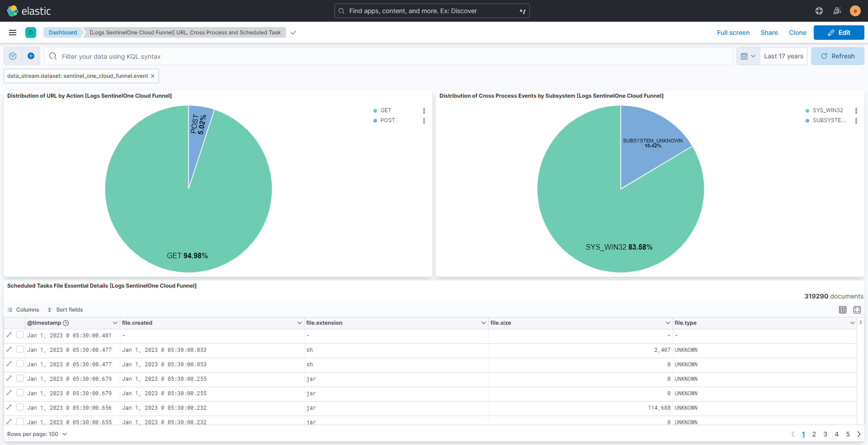Toggle full screen for the data grid
The width and height of the screenshot is (868, 445).
857,310
